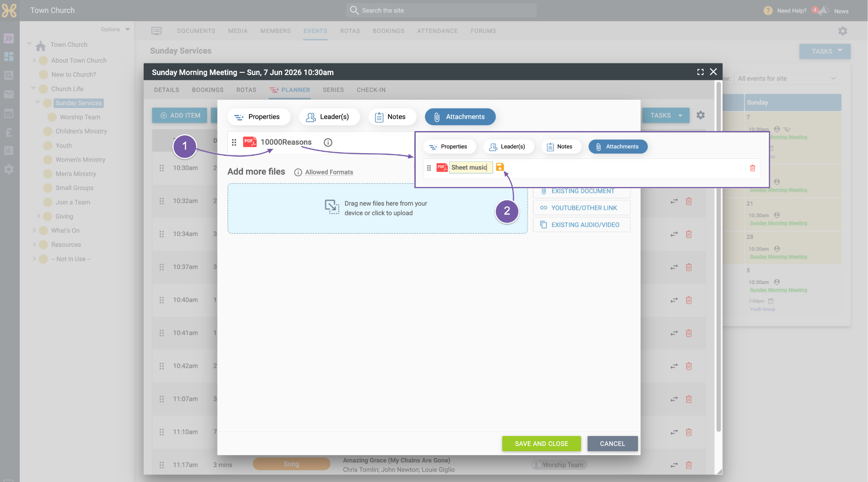The image size is (868, 482).
Task: Click the Need Help question mark icon
Action: click(x=768, y=10)
